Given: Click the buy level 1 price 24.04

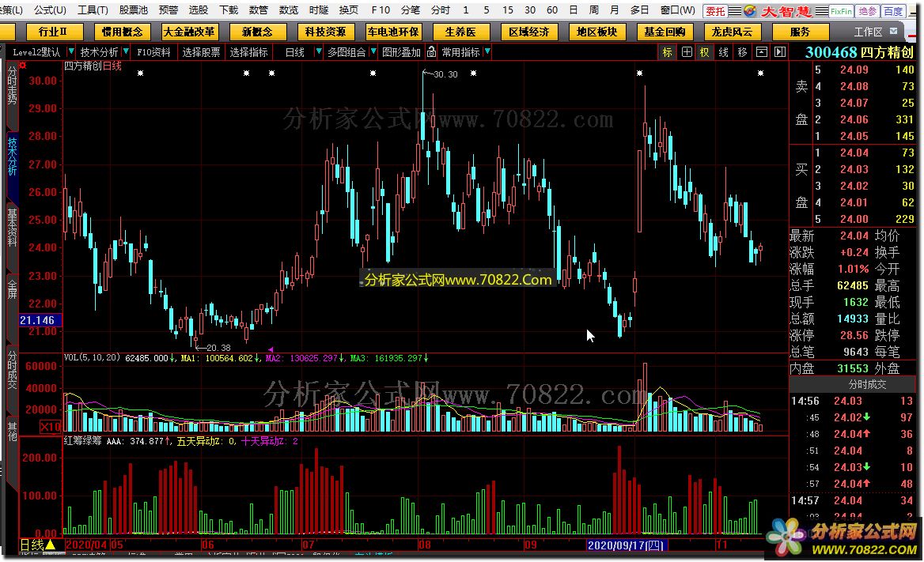Looking at the screenshot, I should [854, 153].
